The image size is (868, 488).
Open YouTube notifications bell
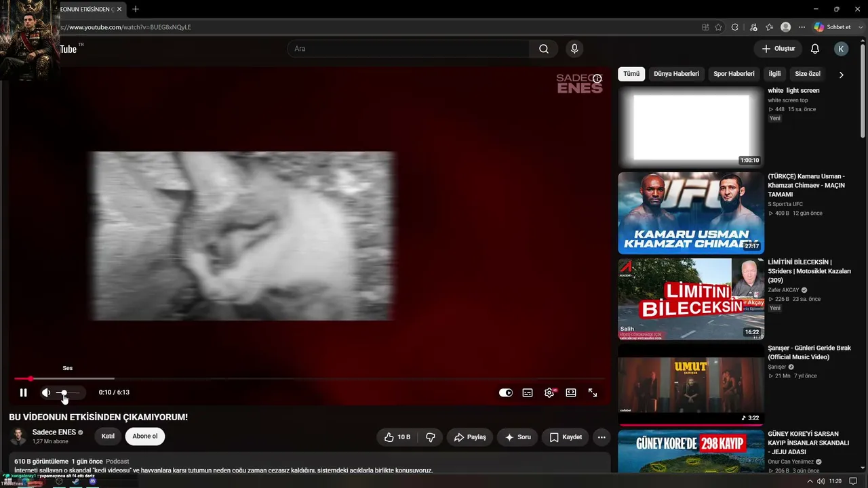[x=815, y=49]
